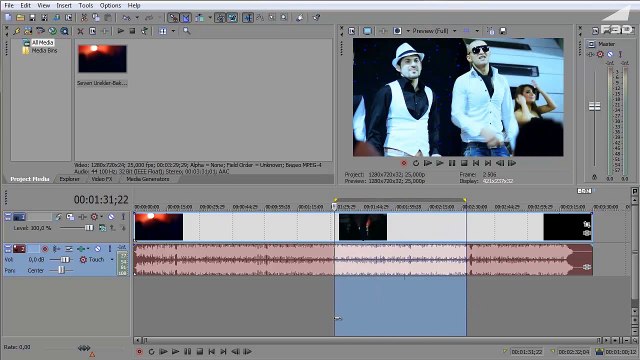Switch to the Explorer tab

coord(69,179)
